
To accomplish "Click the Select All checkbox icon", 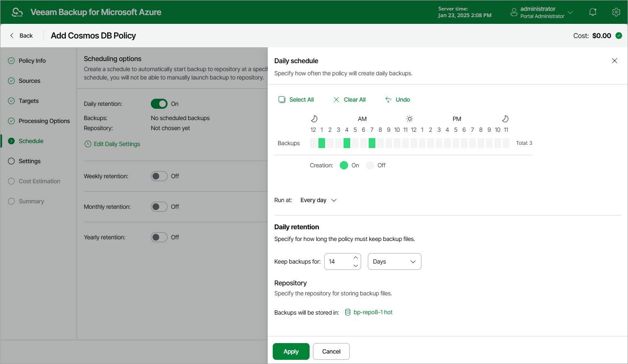I will coord(282,100).
